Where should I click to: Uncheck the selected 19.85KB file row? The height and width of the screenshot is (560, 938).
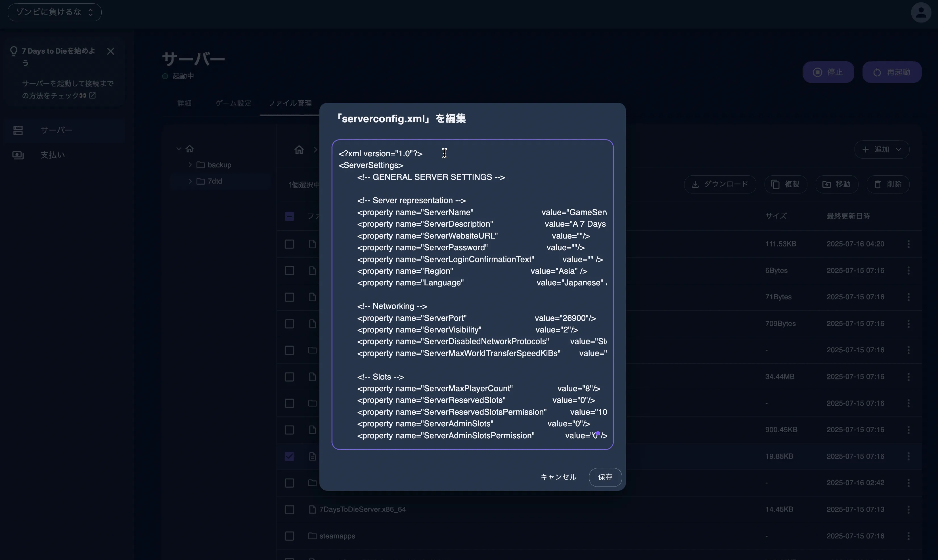(x=289, y=457)
